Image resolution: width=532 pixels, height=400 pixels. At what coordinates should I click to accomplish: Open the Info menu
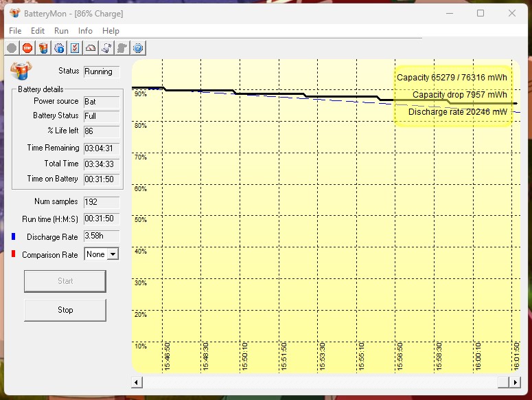pos(85,31)
